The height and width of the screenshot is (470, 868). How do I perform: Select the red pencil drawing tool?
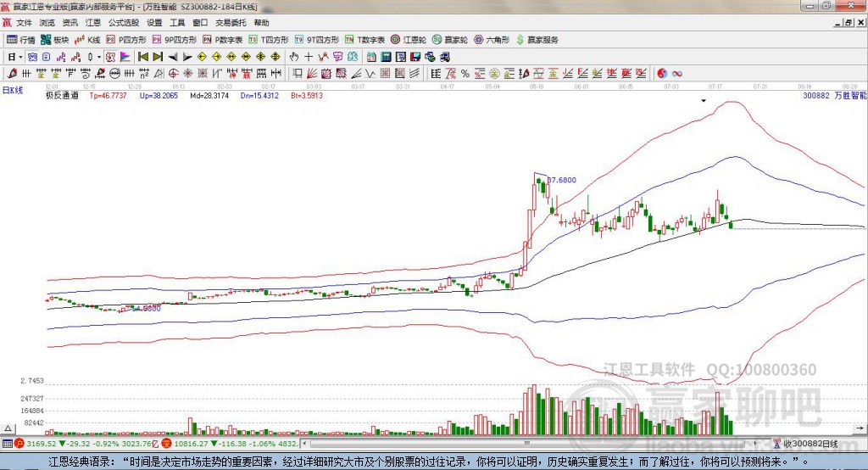pos(11,73)
